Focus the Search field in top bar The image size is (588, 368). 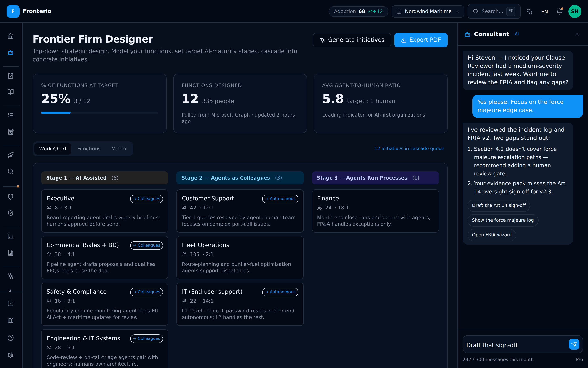494,11
